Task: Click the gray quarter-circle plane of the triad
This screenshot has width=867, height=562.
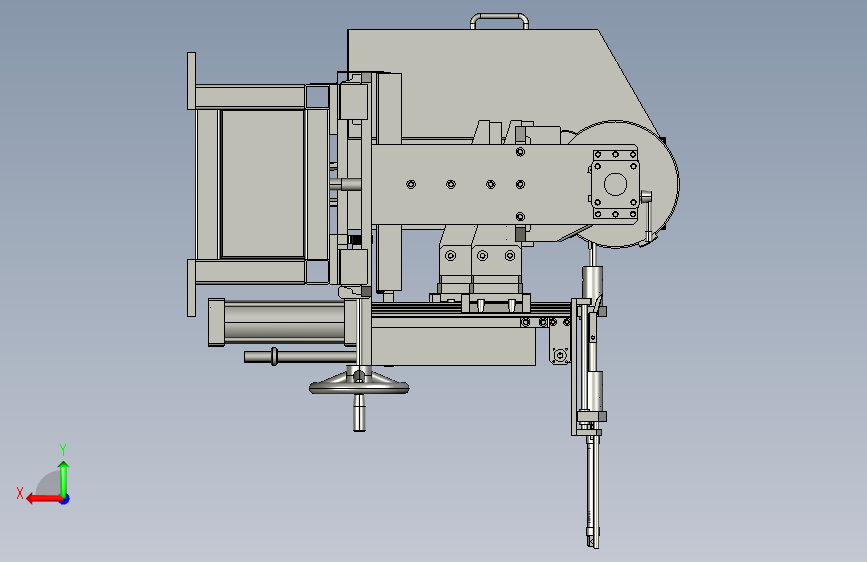Action: pos(49,483)
